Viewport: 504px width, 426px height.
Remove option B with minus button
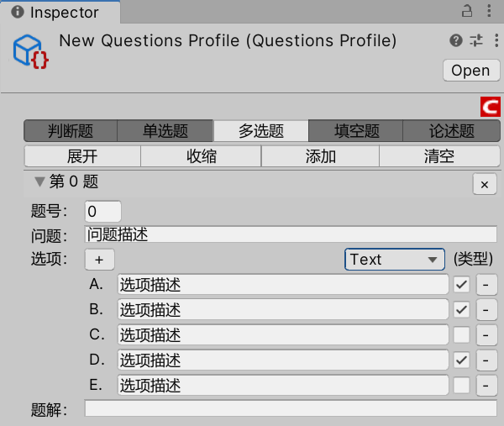(486, 309)
